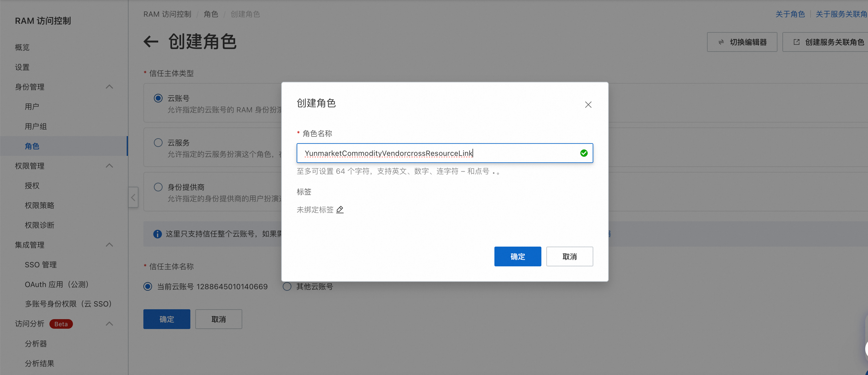
Task: Open 权限诊断 in the sidebar
Action: coord(40,225)
